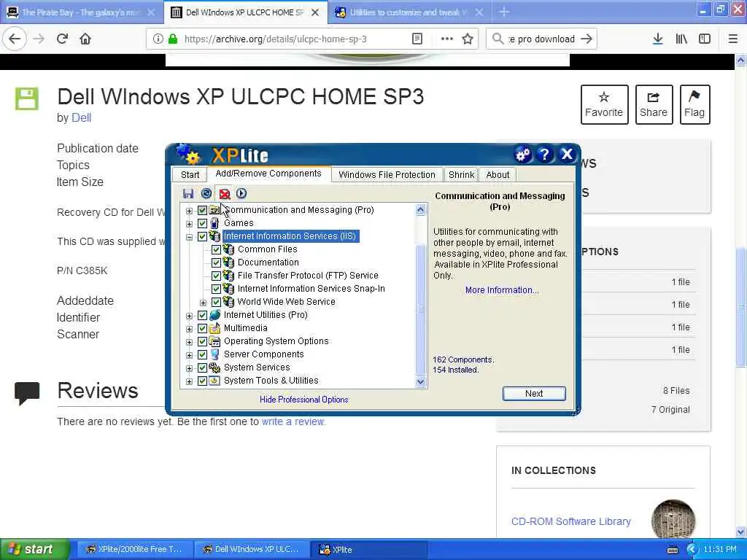
Task: Expand Communication and Messaging (Pro) node
Action: (x=189, y=211)
